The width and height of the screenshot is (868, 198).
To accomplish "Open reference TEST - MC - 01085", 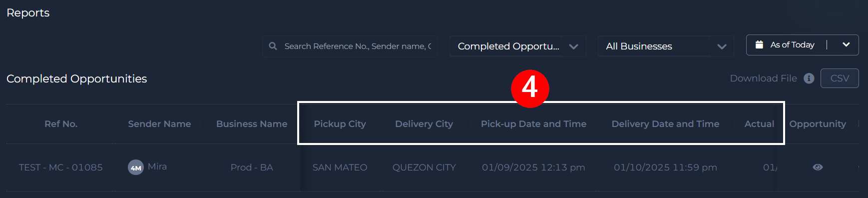I will 61,167.
